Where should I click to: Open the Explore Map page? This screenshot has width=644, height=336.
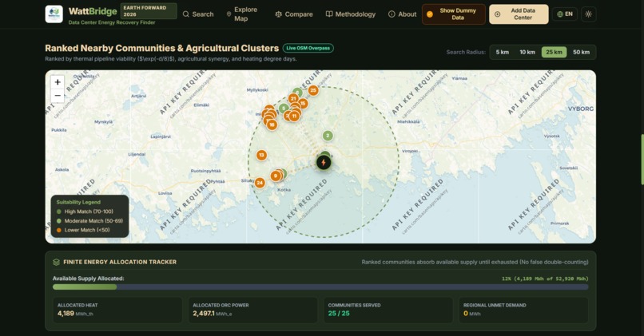tap(242, 14)
